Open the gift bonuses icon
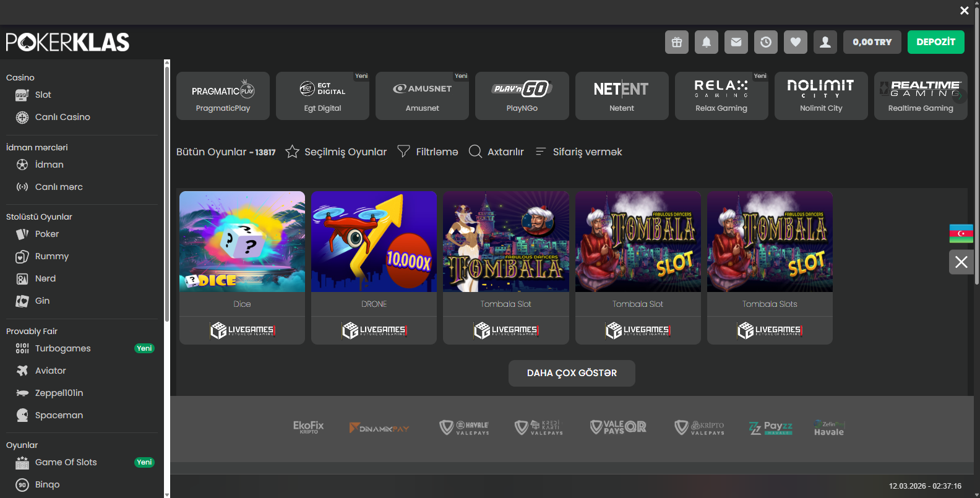This screenshot has height=498, width=980. point(677,42)
